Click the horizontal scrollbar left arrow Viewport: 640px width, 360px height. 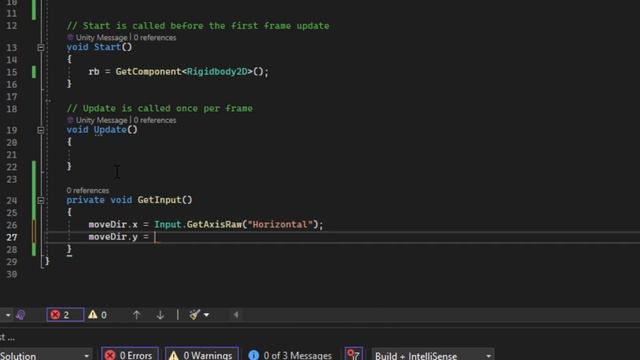pyautogui.click(x=236, y=315)
